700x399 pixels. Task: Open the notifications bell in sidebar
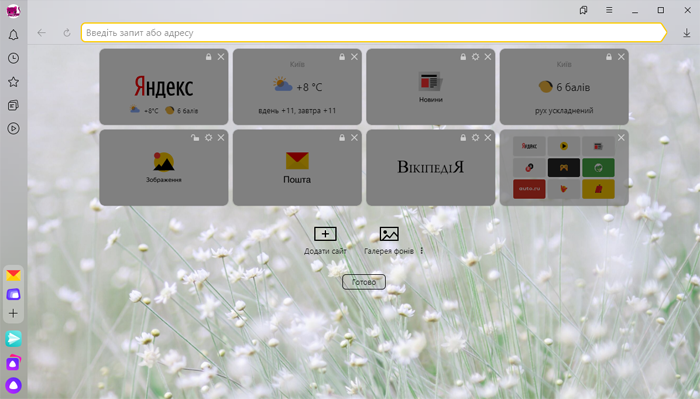pyautogui.click(x=13, y=35)
